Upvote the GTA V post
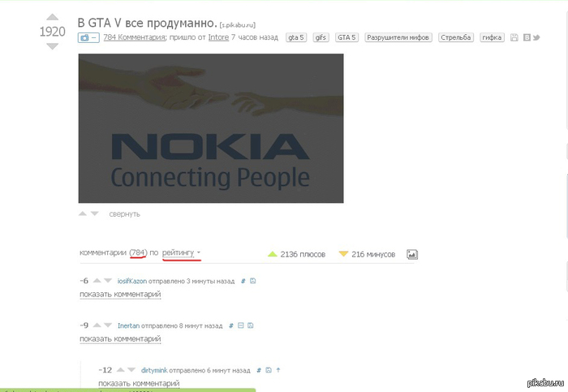The height and width of the screenshot is (392, 568). [53, 17]
